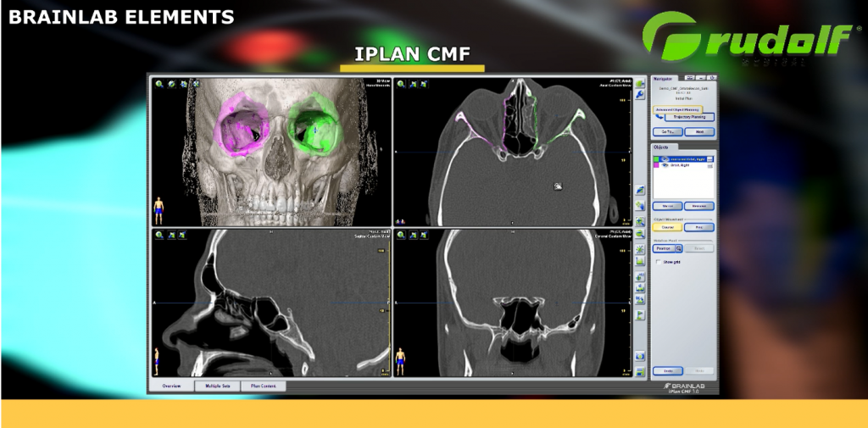The height and width of the screenshot is (428, 868).
Task: Open the Plan Content tab
Action: click(264, 386)
